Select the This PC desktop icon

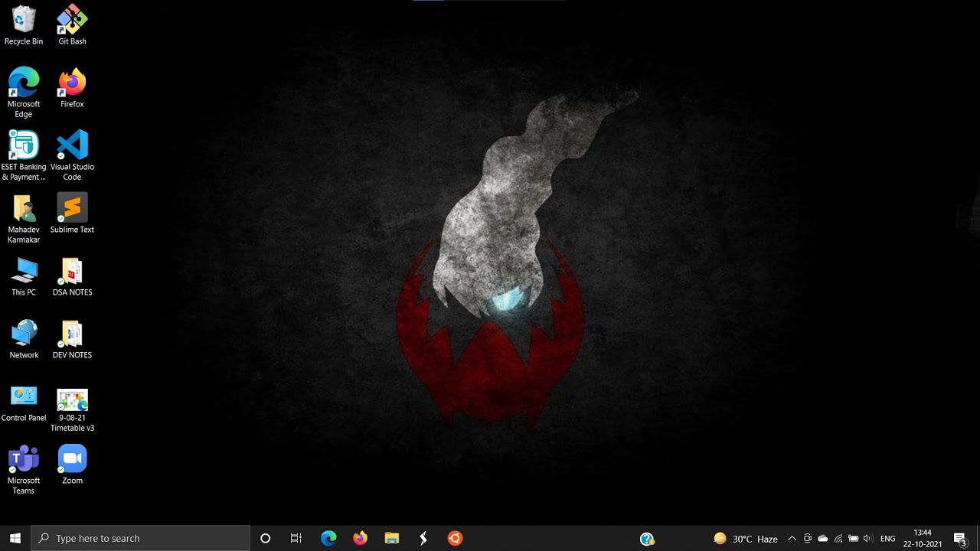click(x=24, y=276)
